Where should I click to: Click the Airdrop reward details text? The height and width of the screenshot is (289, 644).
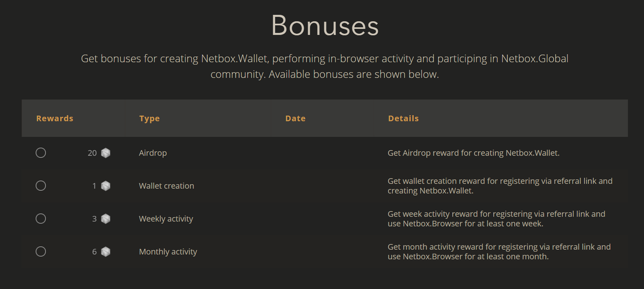tap(473, 153)
